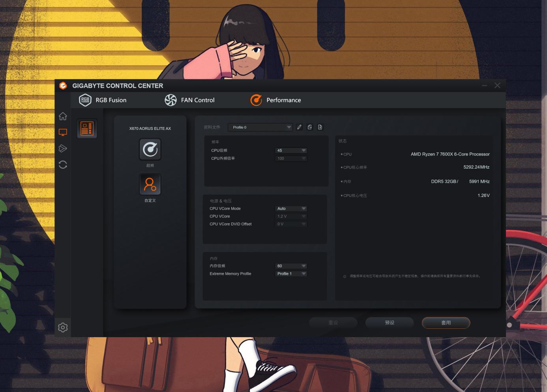Click the 套用 apply button
The height and width of the screenshot is (392, 547).
[446, 323]
